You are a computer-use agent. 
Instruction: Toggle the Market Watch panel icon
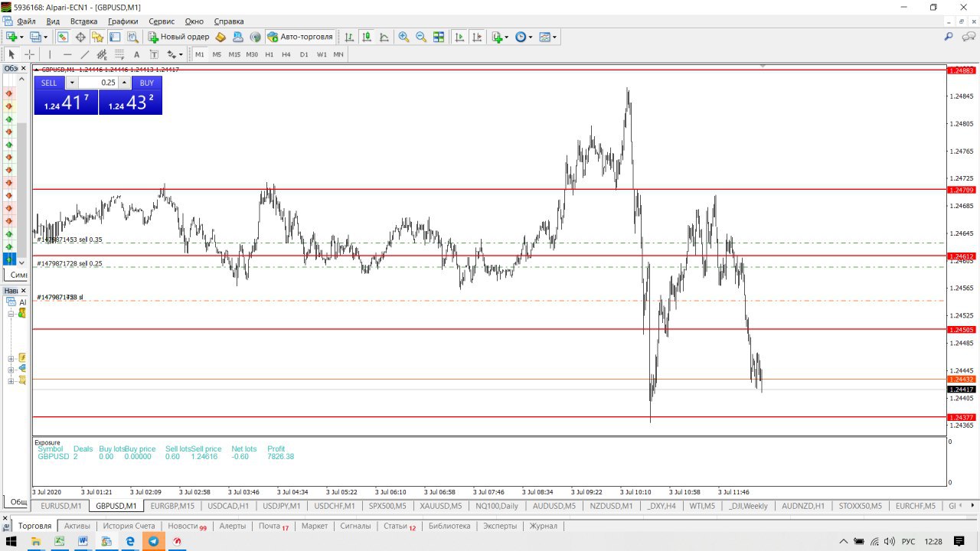[x=63, y=37]
